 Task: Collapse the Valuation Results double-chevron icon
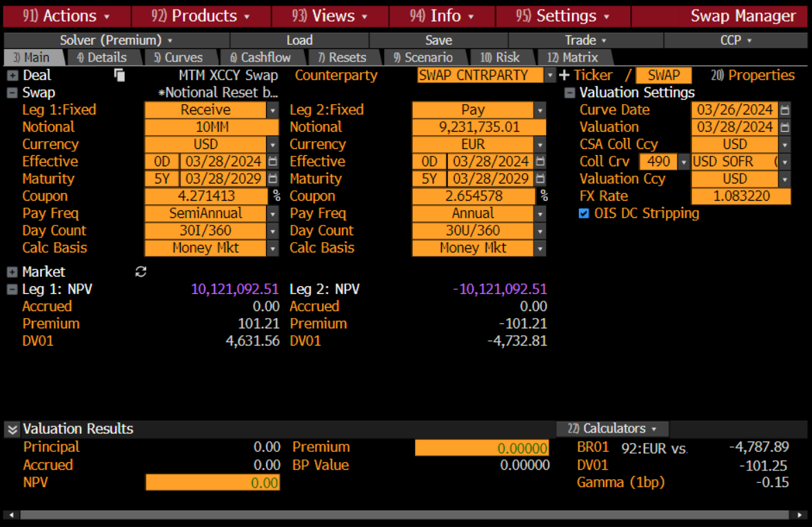[12, 429]
